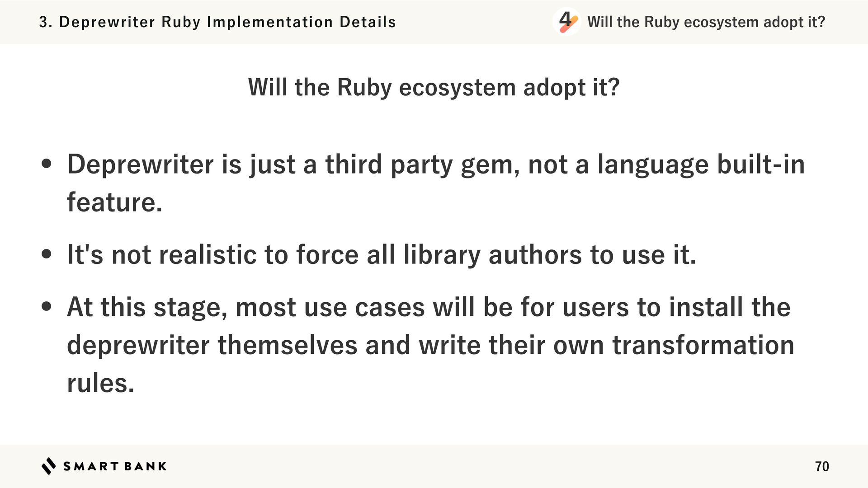Click the second bullet point dot
This screenshot has height=488, width=868.
pos(46,254)
